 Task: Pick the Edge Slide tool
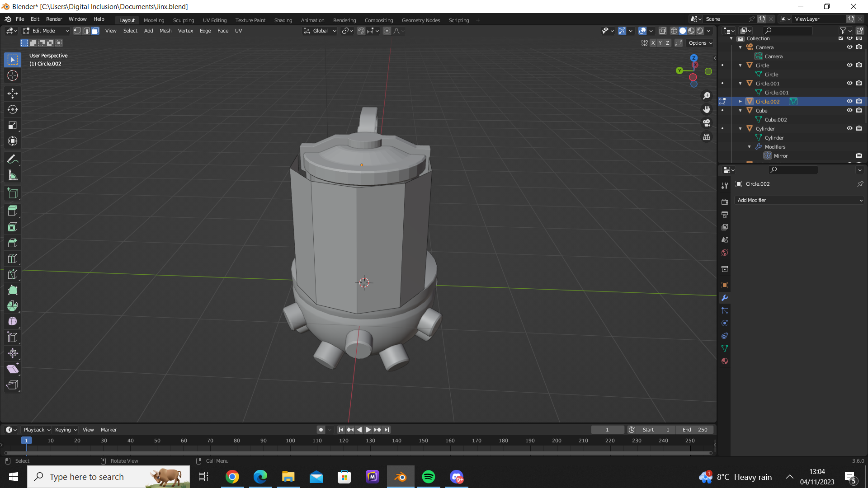click(13, 338)
